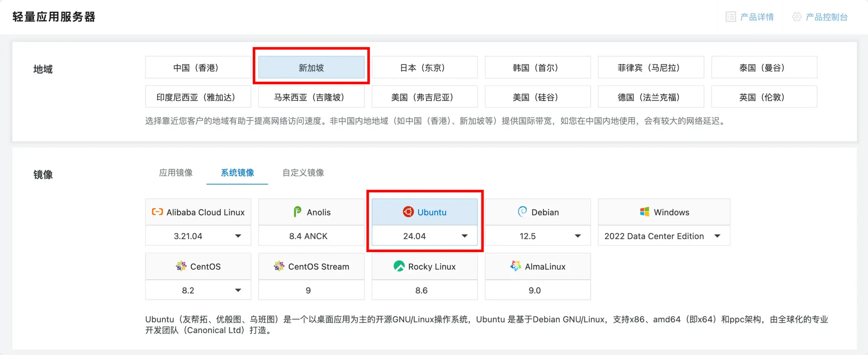Choose region 韩国（首尔）
This screenshot has width=868, height=355.
[x=538, y=67]
